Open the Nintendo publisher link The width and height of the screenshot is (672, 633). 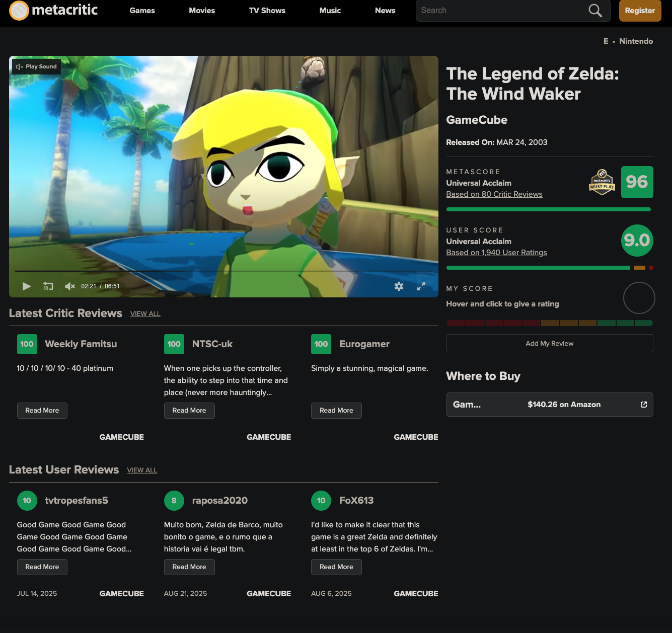(x=636, y=41)
